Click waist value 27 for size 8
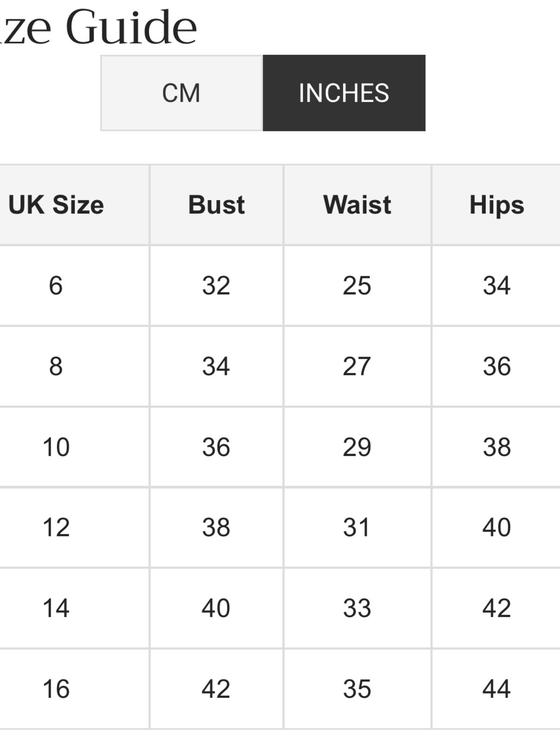The width and height of the screenshot is (560, 749). pos(357,366)
